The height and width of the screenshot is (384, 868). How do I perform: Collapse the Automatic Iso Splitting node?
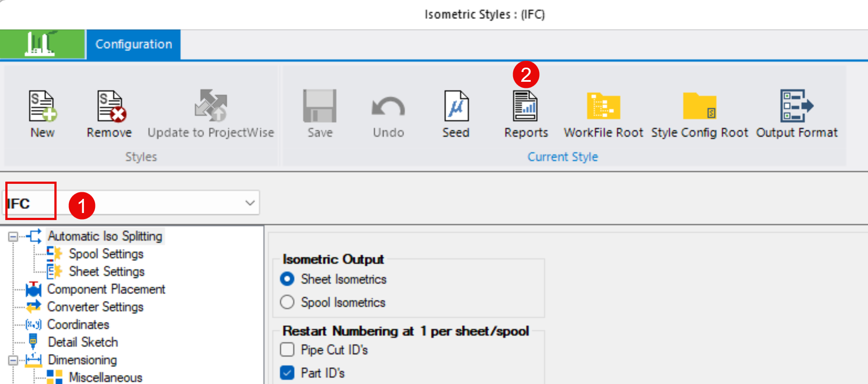tap(13, 237)
